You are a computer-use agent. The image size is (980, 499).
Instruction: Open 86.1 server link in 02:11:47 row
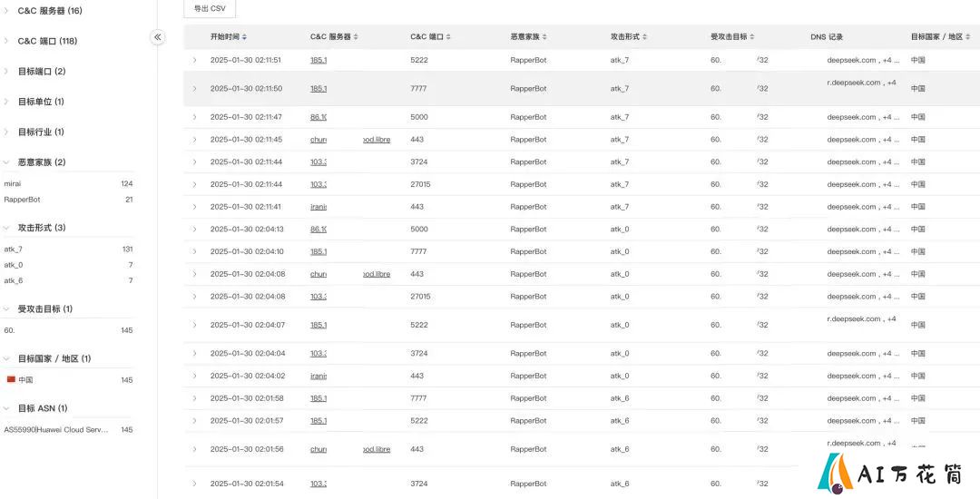318,117
